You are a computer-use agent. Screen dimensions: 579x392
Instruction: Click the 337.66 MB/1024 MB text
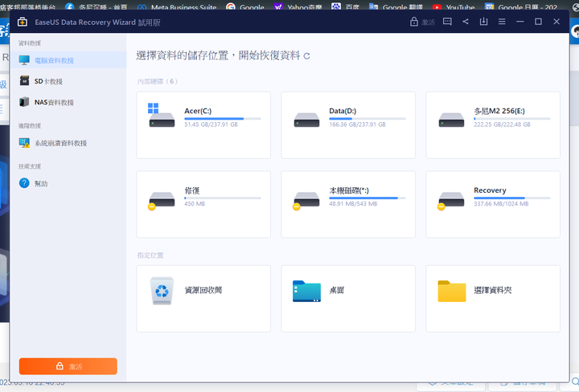pos(501,204)
